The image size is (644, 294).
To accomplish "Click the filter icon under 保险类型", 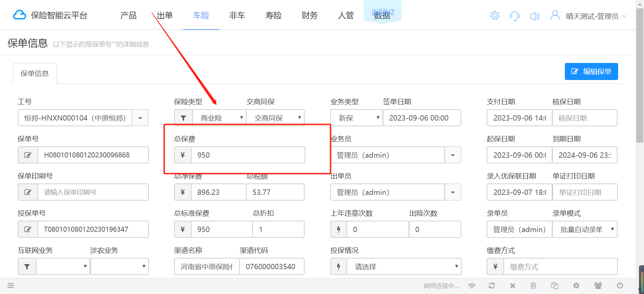I will 183,118.
